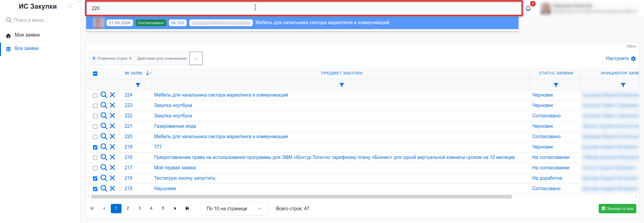Open the user profile avatar

point(546,9)
